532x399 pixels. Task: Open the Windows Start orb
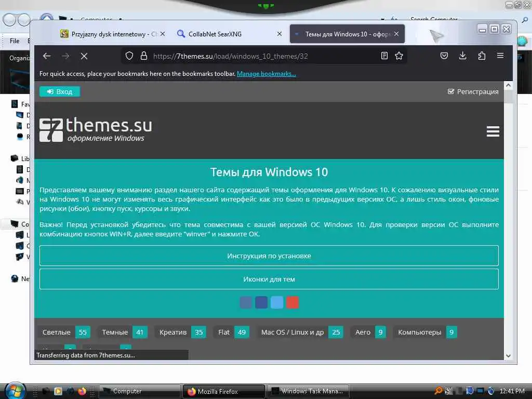[14, 391]
